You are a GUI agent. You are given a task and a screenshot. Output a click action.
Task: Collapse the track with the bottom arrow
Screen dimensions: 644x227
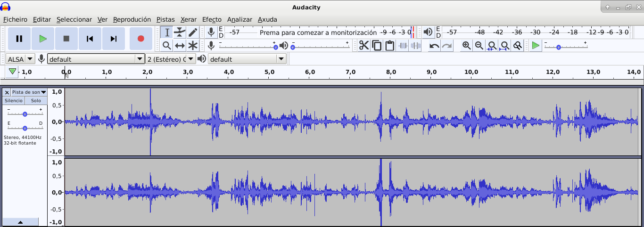[x=20, y=222]
